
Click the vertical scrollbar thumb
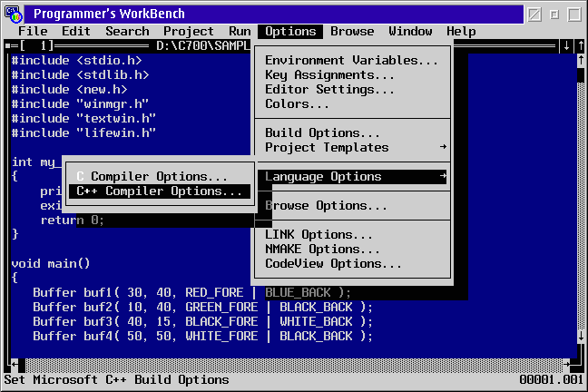pos(581,75)
